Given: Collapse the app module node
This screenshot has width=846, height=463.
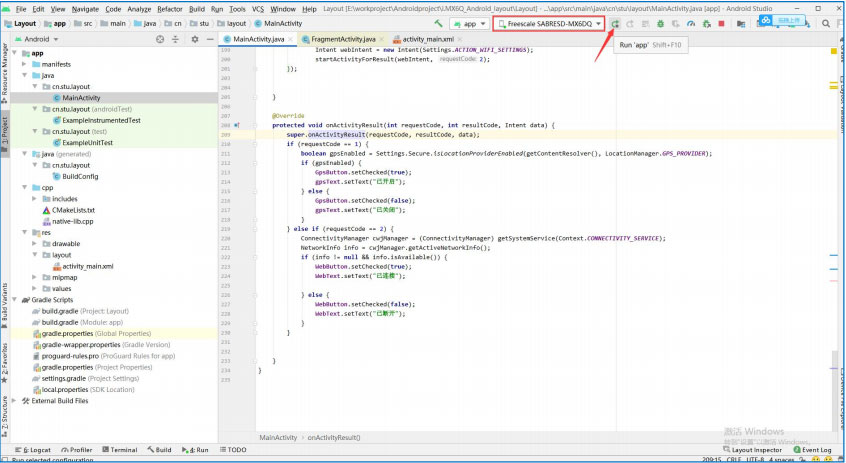Looking at the screenshot, I should click(x=15, y=53).
